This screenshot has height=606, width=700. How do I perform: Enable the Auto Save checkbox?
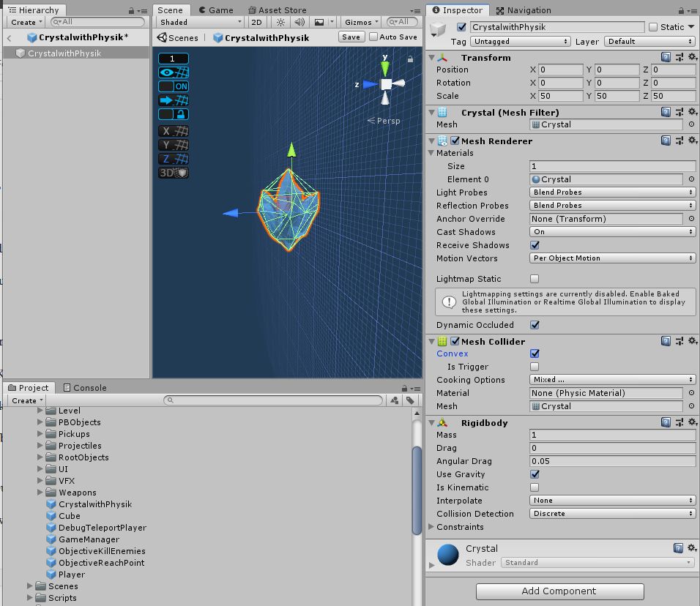(374, 37)
